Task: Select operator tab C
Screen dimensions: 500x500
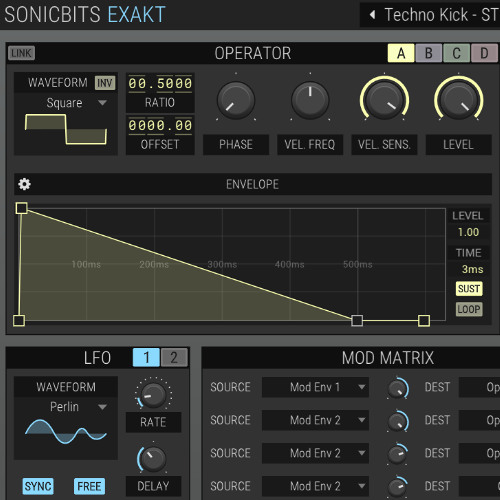Action: [x=456, y=53]
